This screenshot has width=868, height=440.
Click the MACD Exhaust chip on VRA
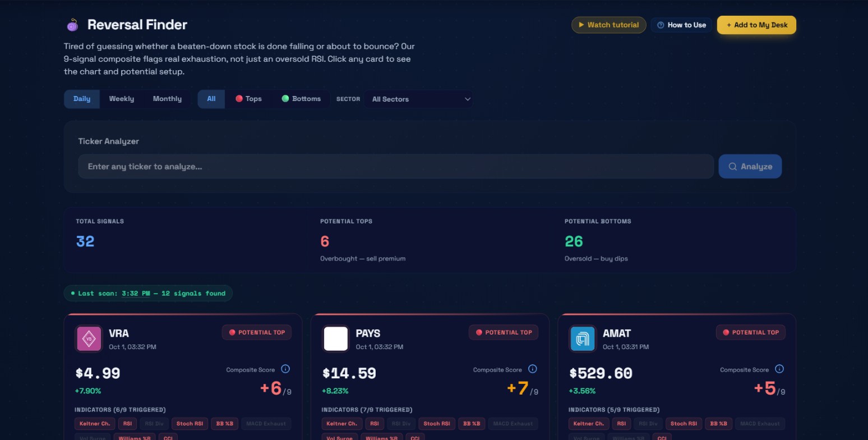(x=266, y=424)
